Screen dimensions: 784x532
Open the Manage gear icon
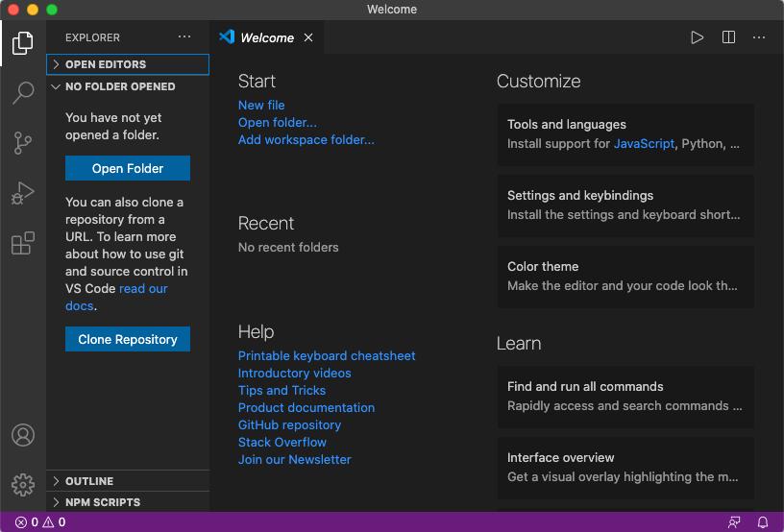coord(23,485)
